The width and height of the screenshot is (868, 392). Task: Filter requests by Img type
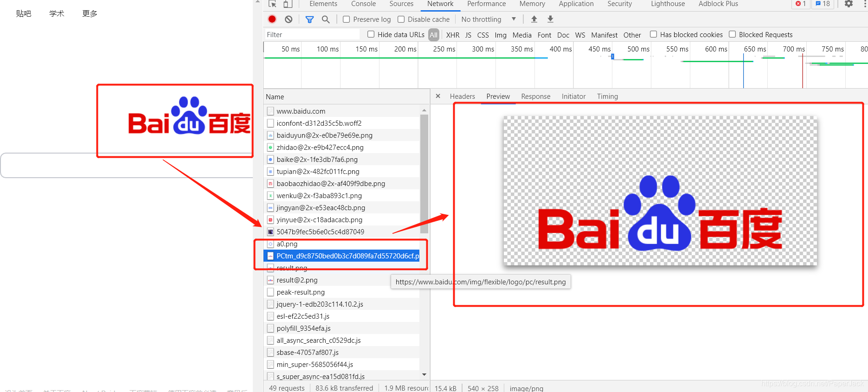coord(501,35)
